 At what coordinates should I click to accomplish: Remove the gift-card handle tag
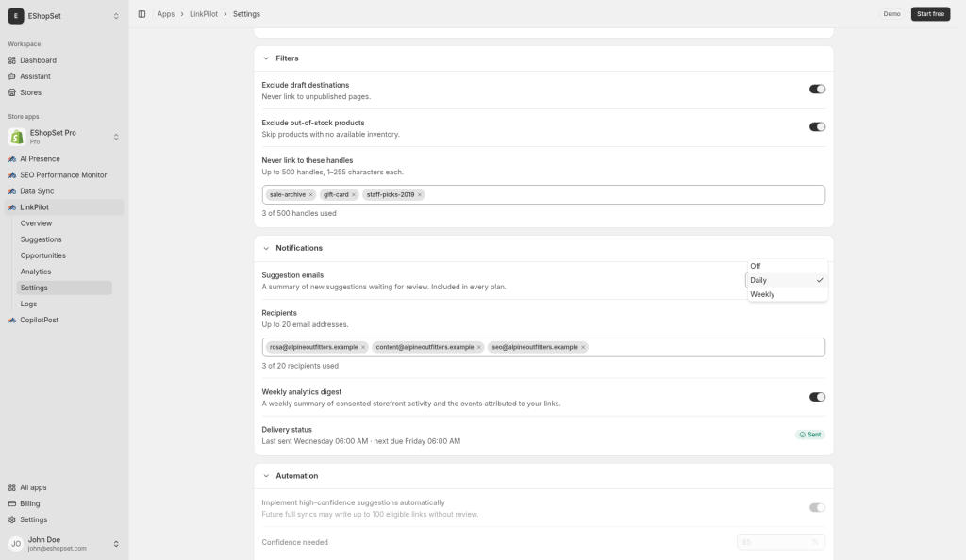[354, 194]
